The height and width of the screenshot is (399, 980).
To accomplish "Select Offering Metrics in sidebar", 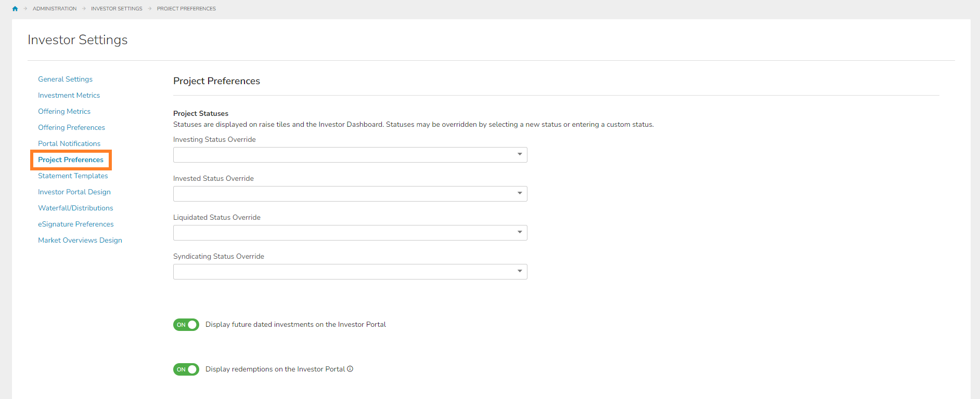I will (64, 112).
